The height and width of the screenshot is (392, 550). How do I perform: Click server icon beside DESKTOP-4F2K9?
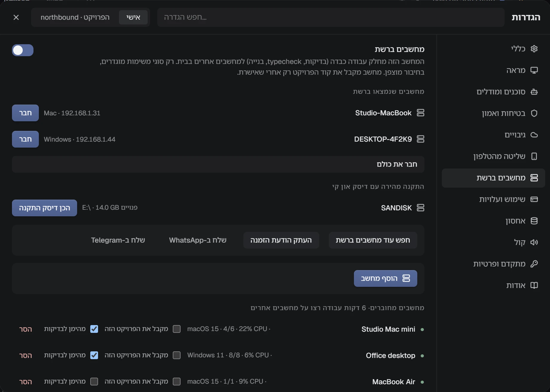click(x=421, y=139)
